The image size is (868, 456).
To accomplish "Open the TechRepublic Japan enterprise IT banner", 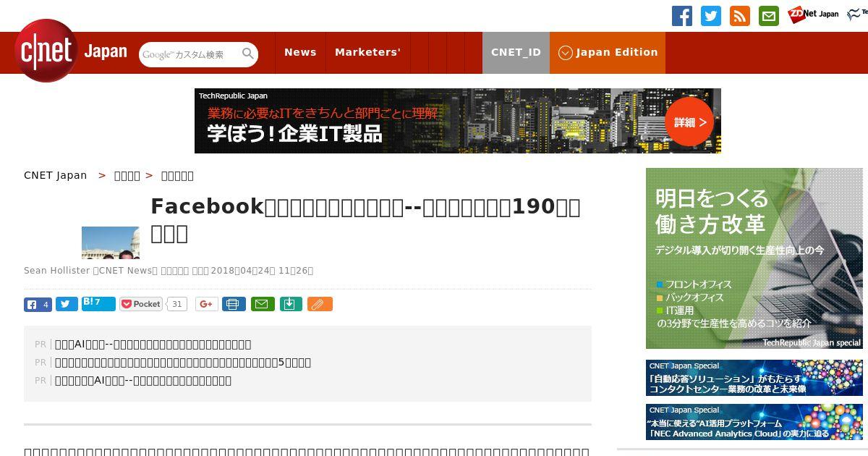I will [458, 121].
